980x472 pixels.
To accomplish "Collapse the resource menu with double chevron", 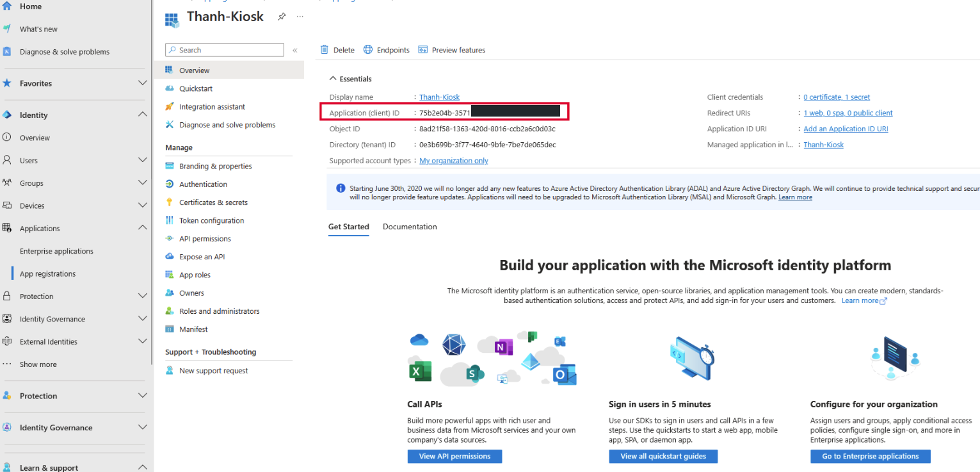I will pyautogui.click(x=295, y=50).
